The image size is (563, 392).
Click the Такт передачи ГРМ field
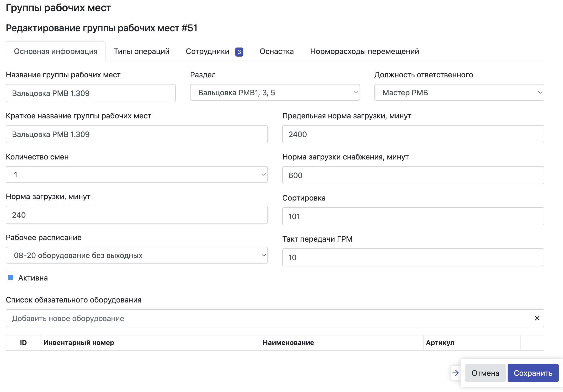click(x=413, y=257)
